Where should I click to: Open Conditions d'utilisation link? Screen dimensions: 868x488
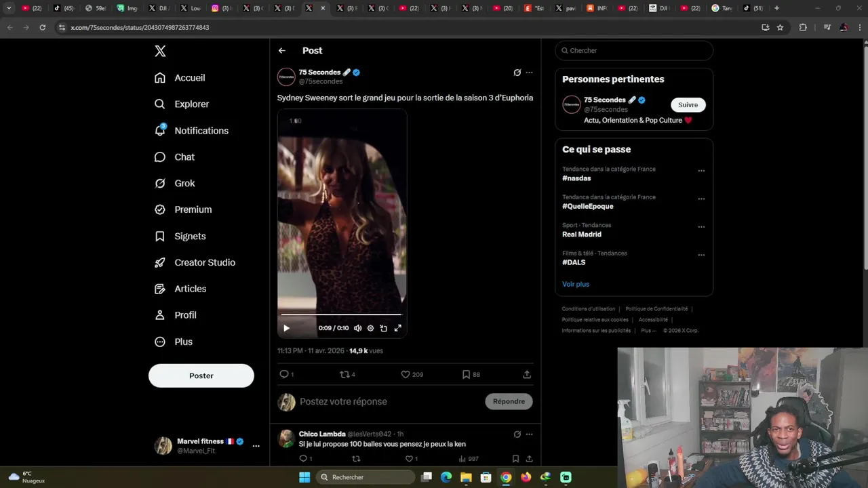(589, 309)
